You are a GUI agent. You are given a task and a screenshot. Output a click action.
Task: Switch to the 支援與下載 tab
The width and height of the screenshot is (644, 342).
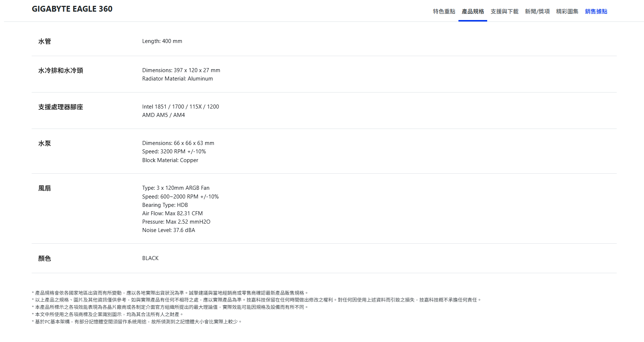click(504, 12)
